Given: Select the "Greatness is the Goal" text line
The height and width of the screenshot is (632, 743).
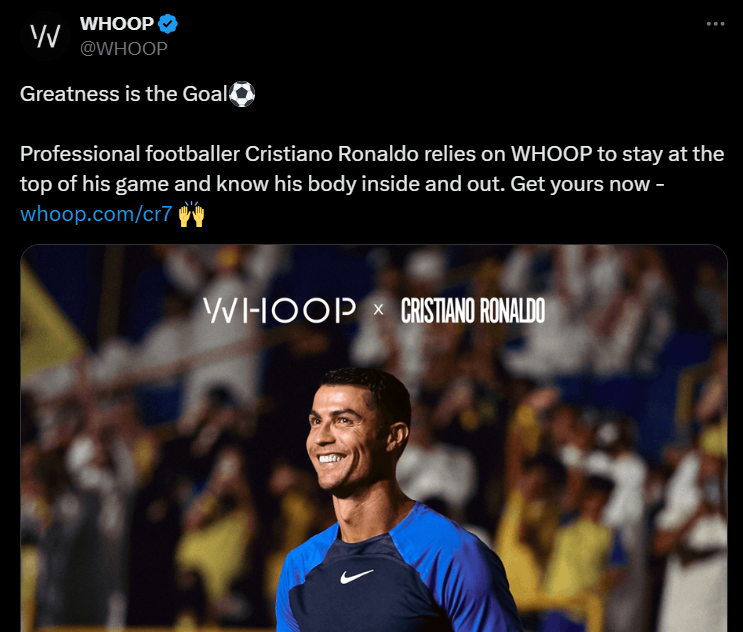Looking at the screenshot, I should pyautogui.click(x=137, y=94).
